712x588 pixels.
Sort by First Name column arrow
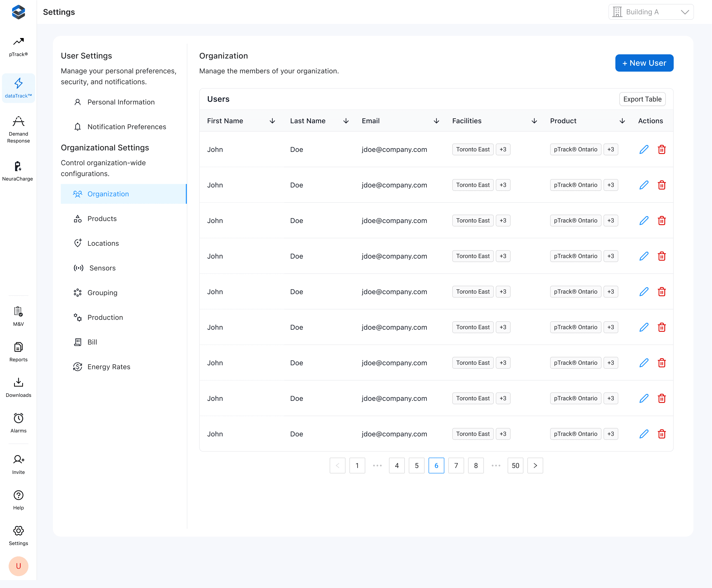tap(272, 121)
